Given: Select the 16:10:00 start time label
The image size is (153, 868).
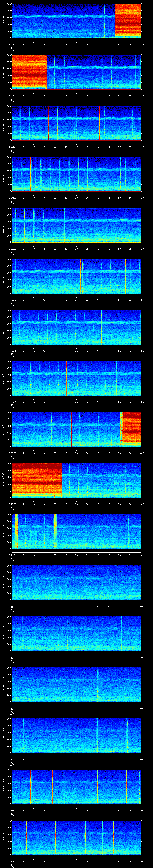Looking at the screenshot, I should tap(12, 504).
